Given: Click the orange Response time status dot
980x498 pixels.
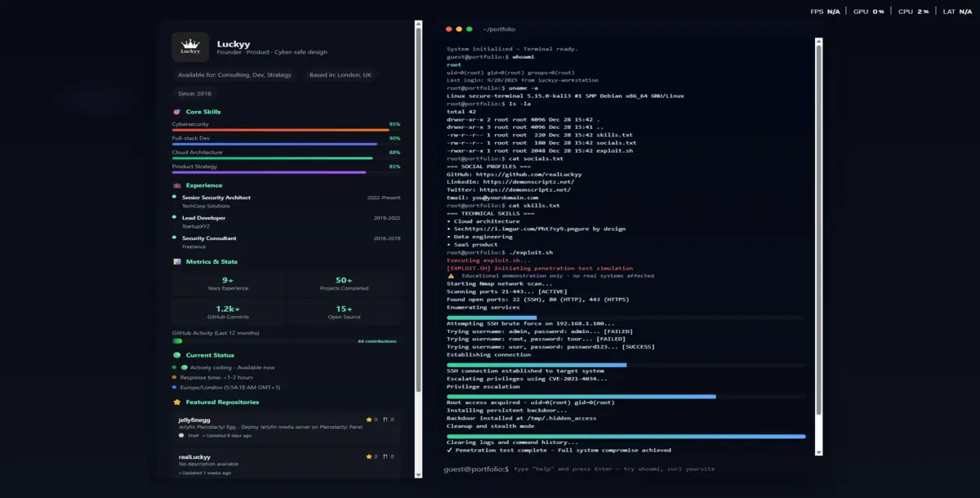Looking at the screenshot, I should pos(176,376).
